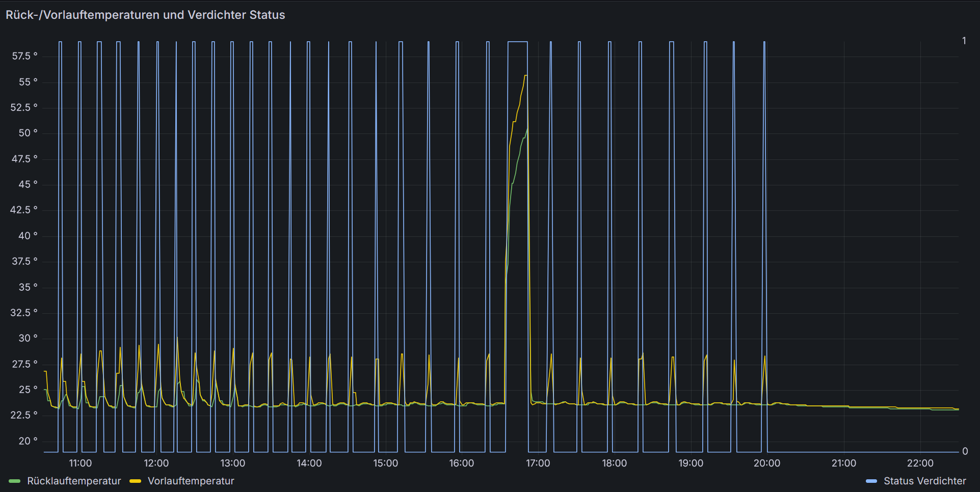This screenshot has height=492, width=980.
Task: Click the 19:00 time axis label
Action: tap(691, 463)
